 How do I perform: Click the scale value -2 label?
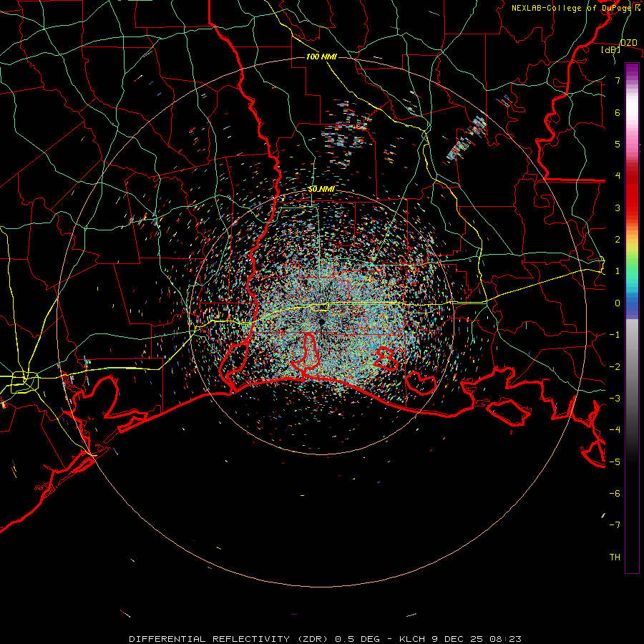click(615, 367)
